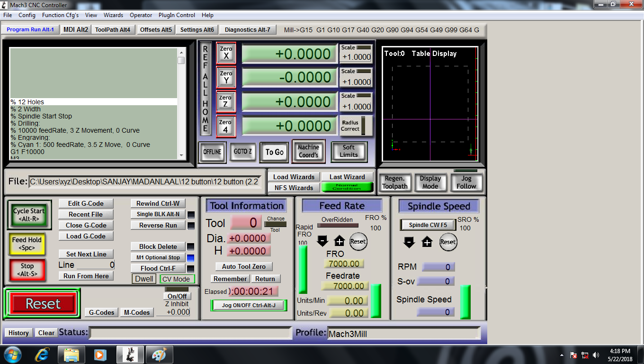The height and width of the screenshot is (364, 644).
Task: Click the Feed Hold button
Action: 27,244
